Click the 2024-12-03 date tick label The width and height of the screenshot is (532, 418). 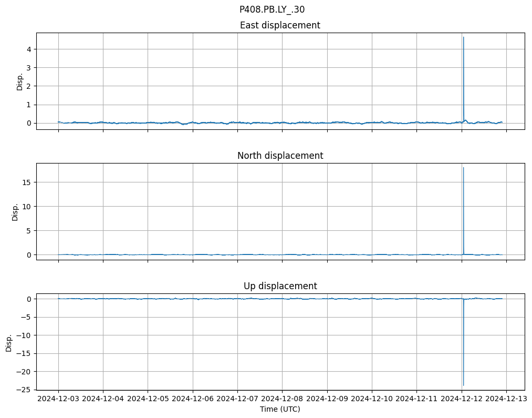[58, 399]
